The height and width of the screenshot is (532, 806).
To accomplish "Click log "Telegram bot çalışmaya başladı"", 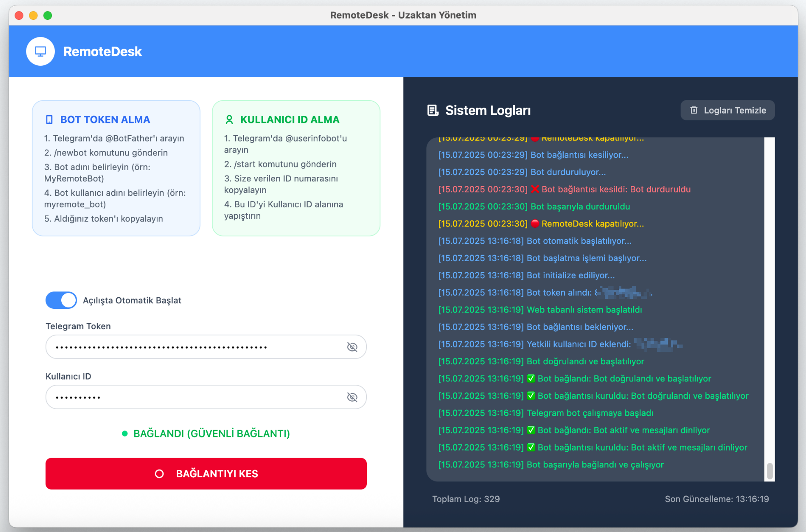I will point(545,413).
